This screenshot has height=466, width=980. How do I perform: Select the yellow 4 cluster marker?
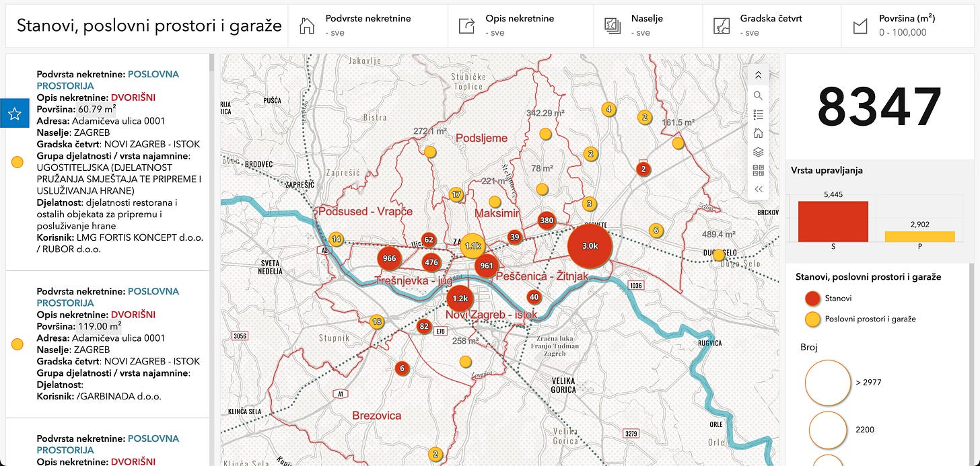(x=609, y=109)
